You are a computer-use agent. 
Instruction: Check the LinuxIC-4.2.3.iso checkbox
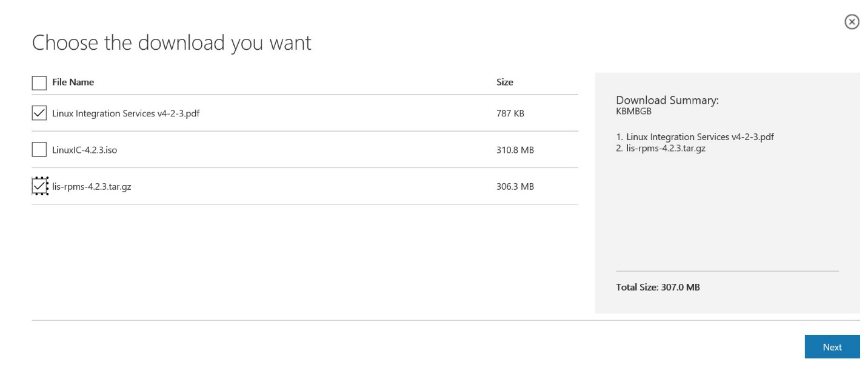click(x=39, y=149)
